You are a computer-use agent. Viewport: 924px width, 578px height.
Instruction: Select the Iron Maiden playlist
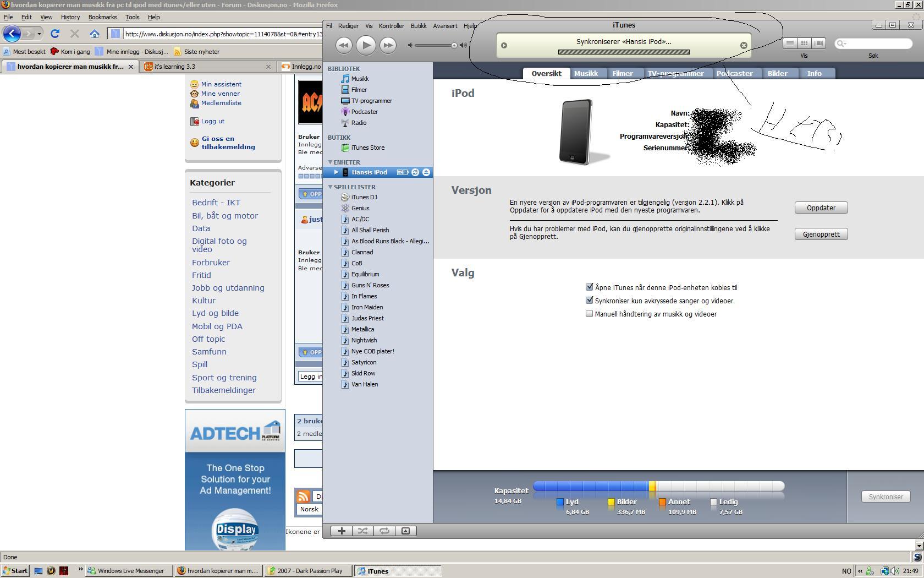coord(367,307)
